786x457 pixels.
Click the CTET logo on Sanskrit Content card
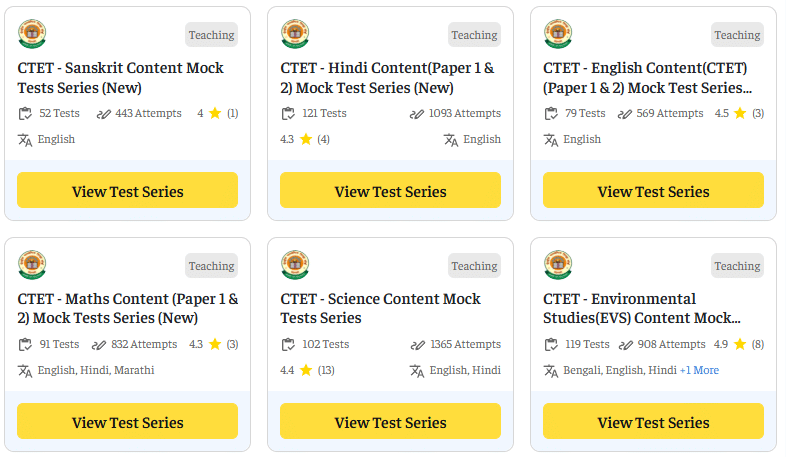(32, 34)
